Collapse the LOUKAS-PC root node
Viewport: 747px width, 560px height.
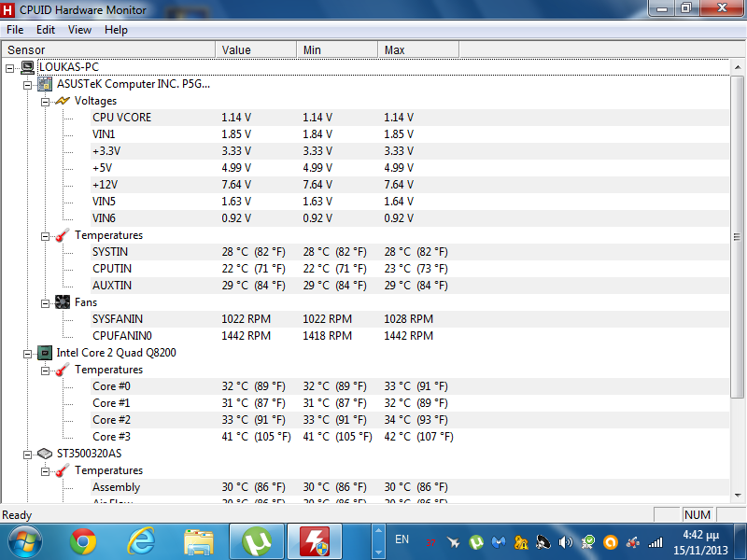click(x=10, y=68)
